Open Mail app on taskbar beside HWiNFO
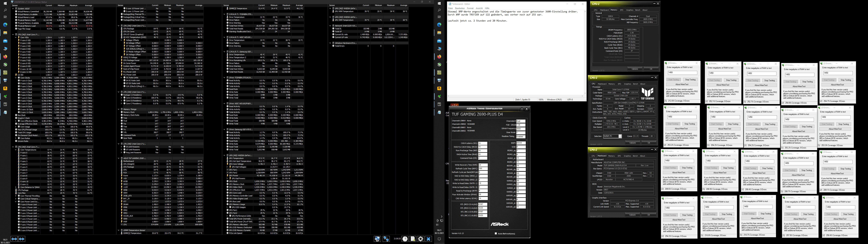 5,41
